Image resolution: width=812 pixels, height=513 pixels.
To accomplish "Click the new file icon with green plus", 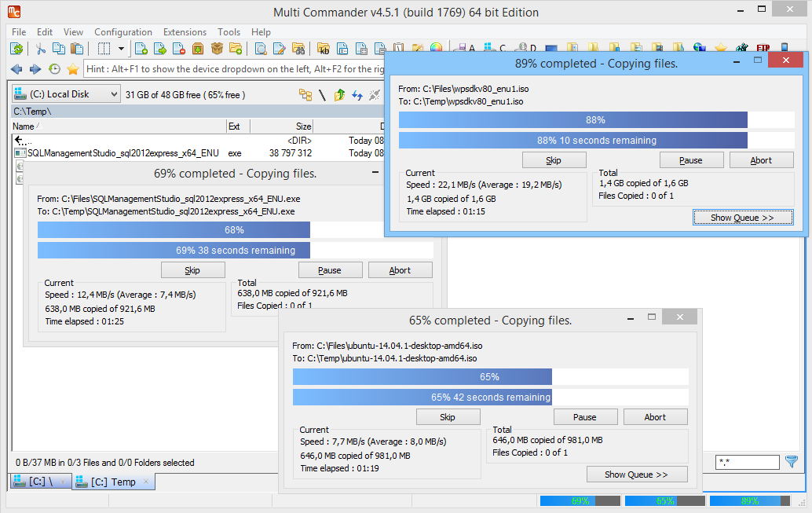I will tap(141, 49).
